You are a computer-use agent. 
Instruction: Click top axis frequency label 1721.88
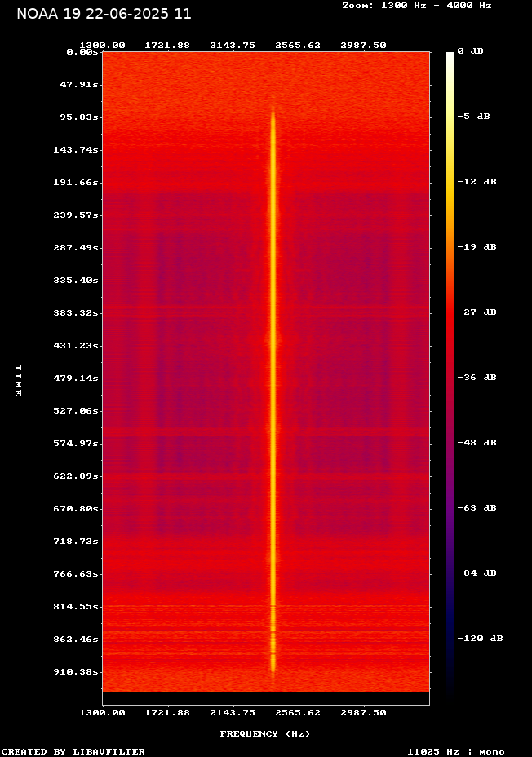167,46
